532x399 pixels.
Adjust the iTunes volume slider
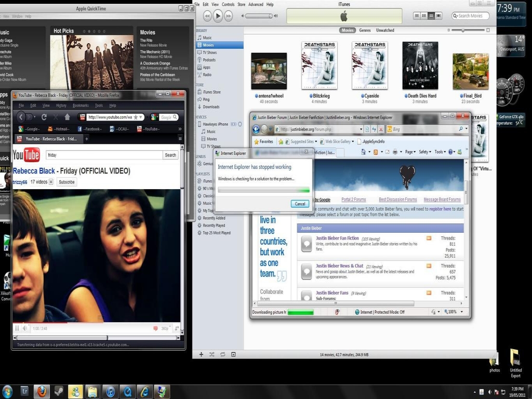[259, 16]
